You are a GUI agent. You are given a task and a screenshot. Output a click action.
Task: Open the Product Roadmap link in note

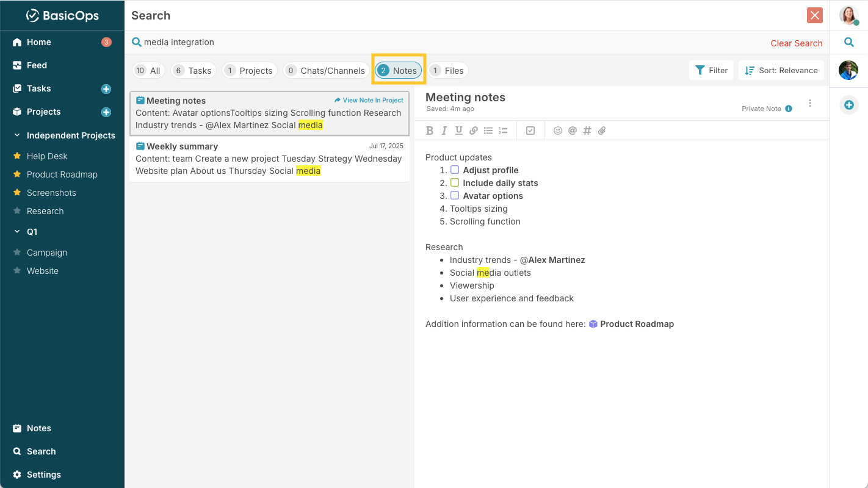[631, 324]
